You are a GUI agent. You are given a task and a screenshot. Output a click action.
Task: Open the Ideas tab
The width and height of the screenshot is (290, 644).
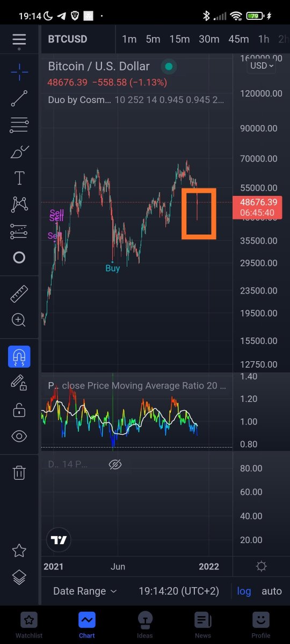[x=145, y=625]
